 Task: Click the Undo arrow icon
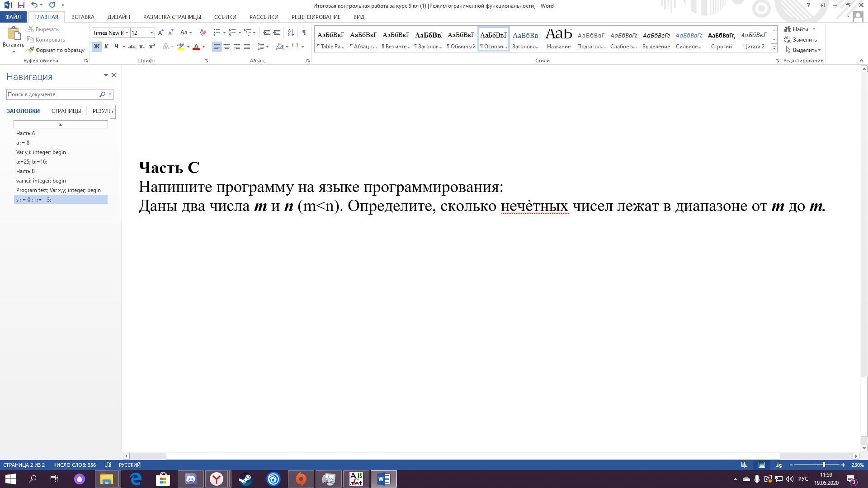point(34,5)
